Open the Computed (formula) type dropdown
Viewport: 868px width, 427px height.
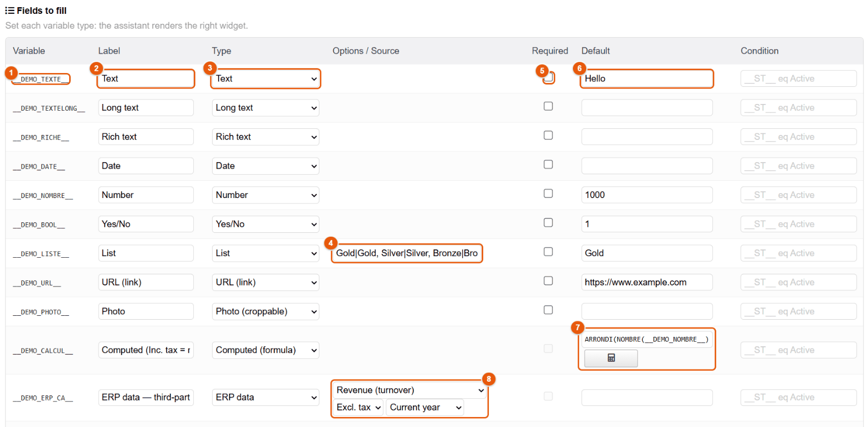click(266, 350)
